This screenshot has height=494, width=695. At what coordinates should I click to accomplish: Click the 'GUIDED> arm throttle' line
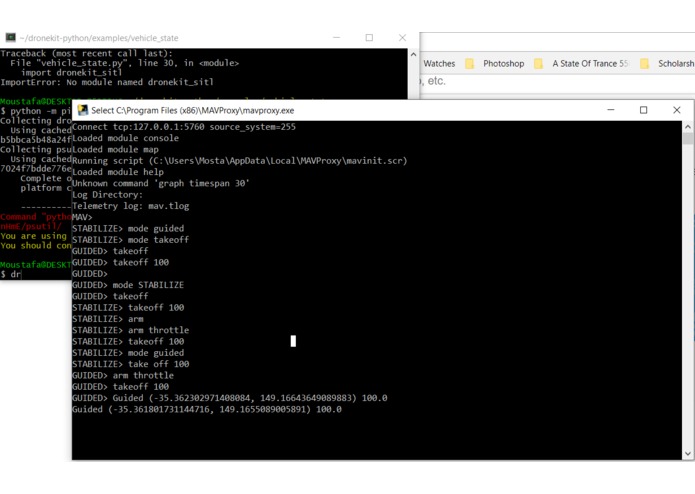click(x=123, y=375)
